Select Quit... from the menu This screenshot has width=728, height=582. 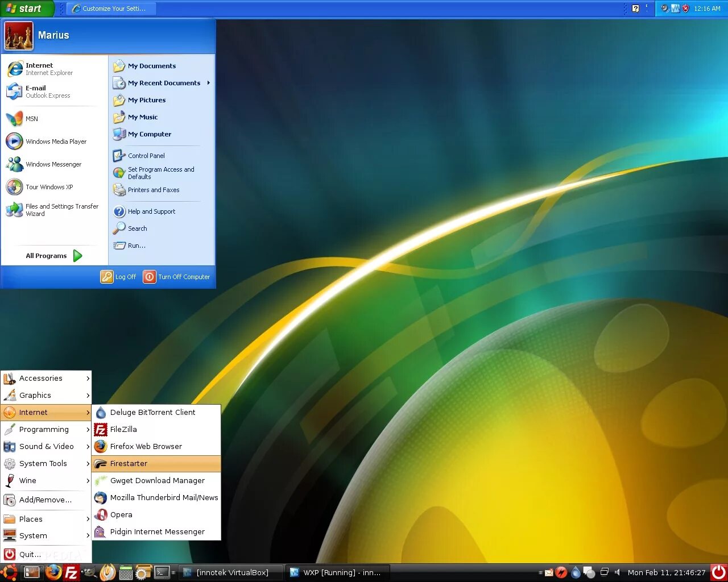point(47,554)
